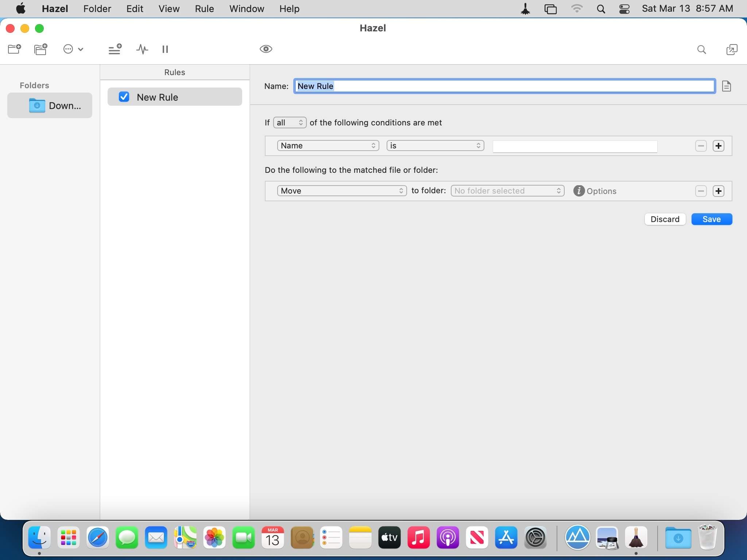This screenshot has width=747, height=560.
Task: Click the empty condition value field
Action: point(575,146)
